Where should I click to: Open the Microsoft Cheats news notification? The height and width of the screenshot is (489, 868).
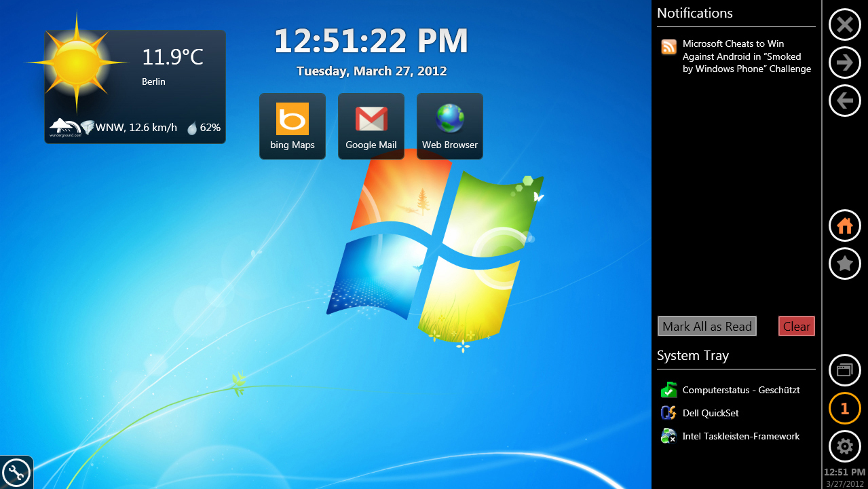(747, 56)
